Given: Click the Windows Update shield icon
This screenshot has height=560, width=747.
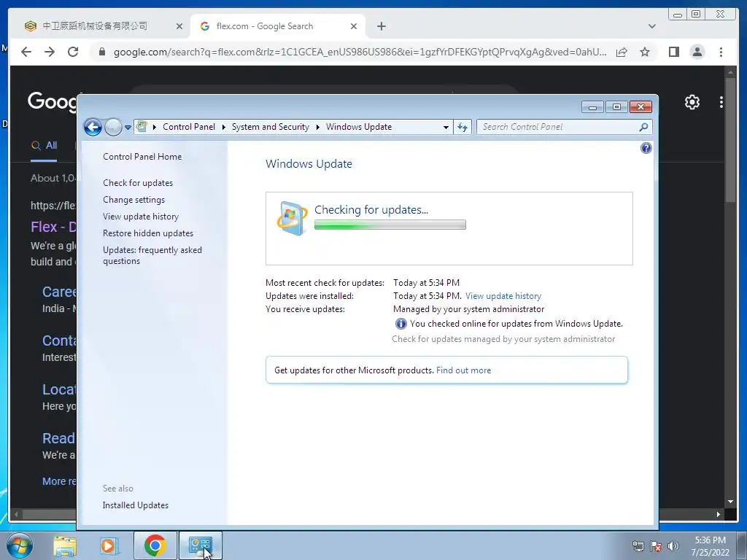Looking at the screenshot, I should [x=292, y=218].
